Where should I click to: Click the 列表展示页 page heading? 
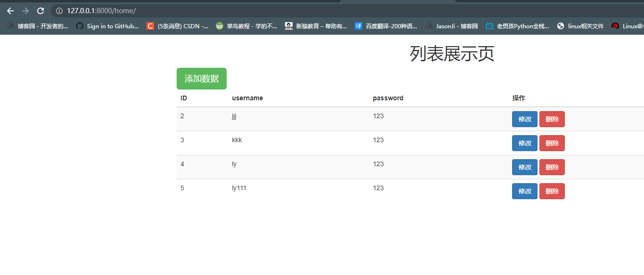[452, 54]
